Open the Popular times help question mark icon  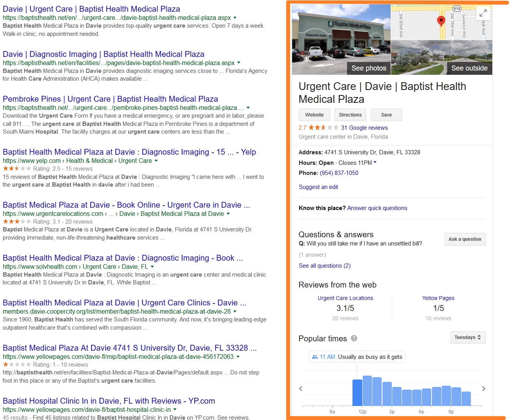pyautogui.click(x=354, y=338)
